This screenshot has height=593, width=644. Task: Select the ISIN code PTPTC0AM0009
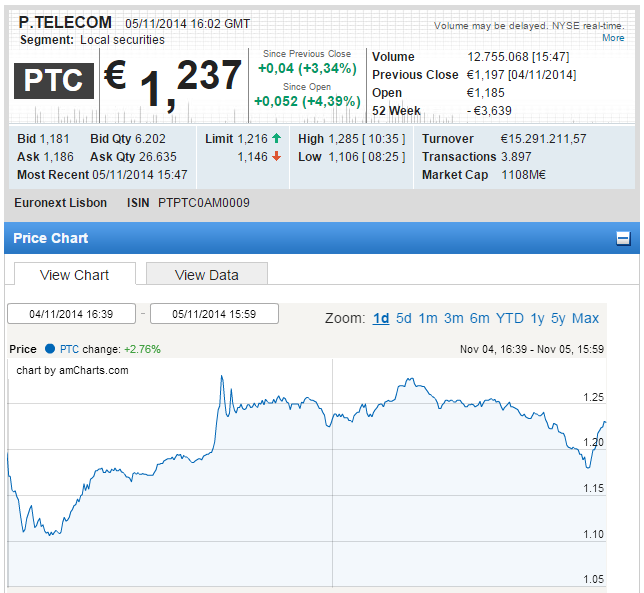[x=204, y=203]
